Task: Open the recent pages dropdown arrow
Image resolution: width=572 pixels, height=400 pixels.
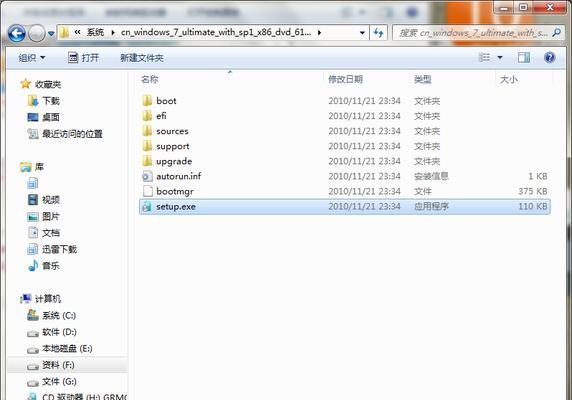Action: point(51,34)
